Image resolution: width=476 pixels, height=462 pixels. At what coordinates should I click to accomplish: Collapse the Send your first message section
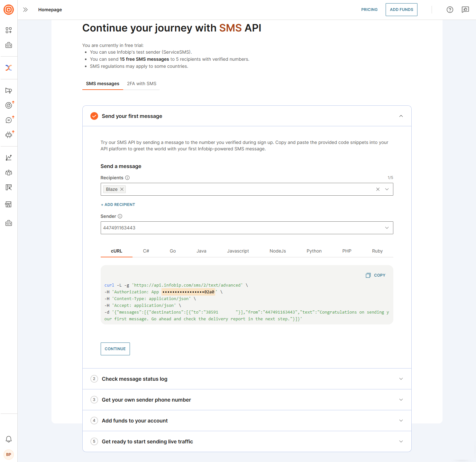coord(401,116)
